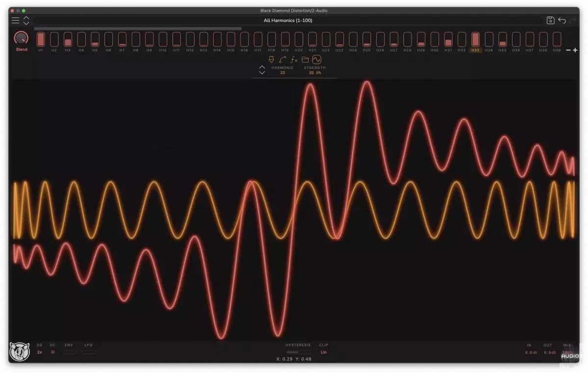Click the H23 harmonic bar
The width and height of the screenshot is (588, 373).
click(340, 39)
